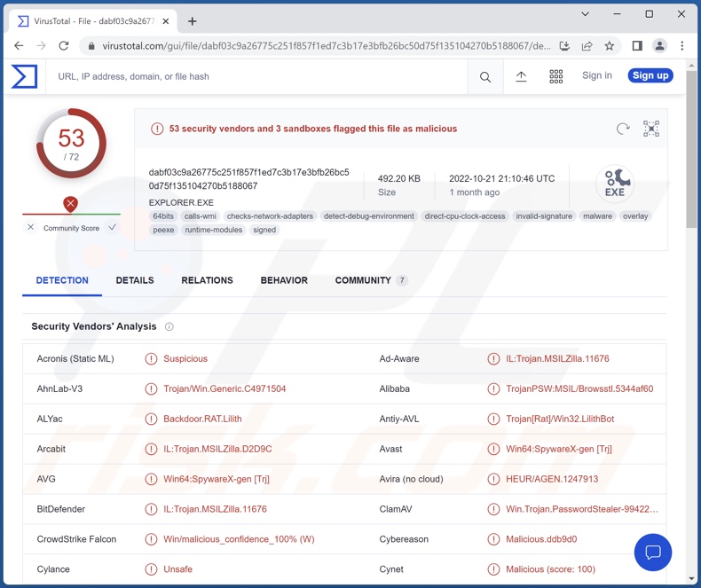
Task: Click the EXPLORER.EXE file name
Action: tap(181, 203)
